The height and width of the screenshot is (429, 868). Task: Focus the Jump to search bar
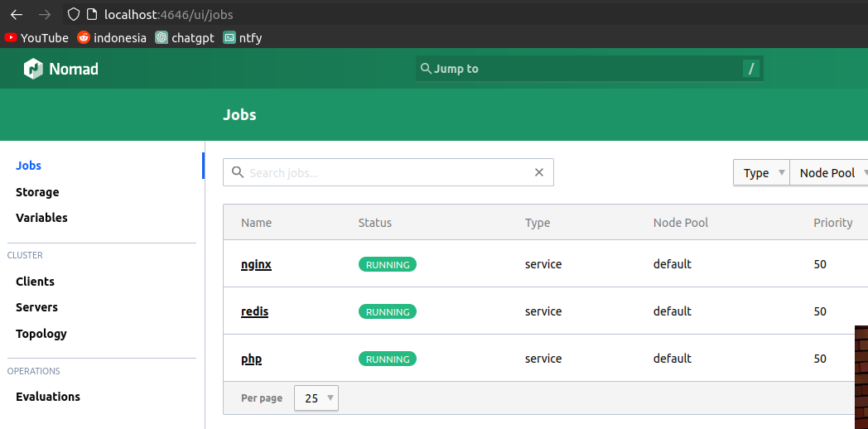[x=588, y=69]
